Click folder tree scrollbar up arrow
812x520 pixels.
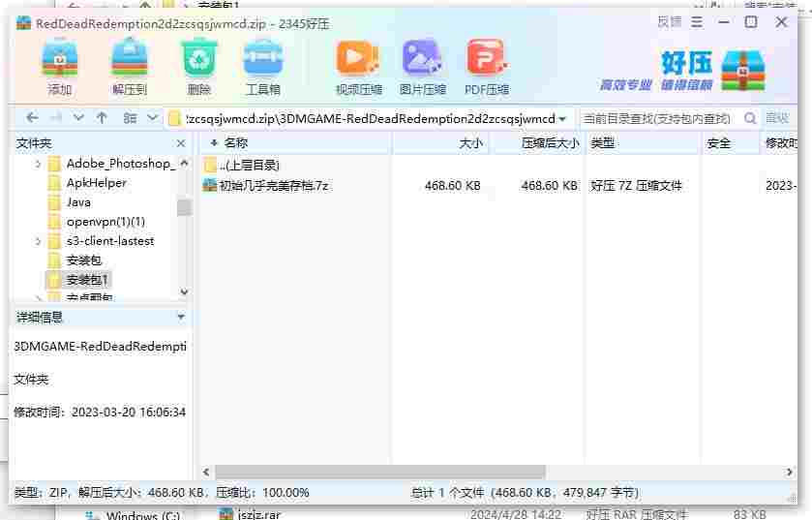(184, 163)
